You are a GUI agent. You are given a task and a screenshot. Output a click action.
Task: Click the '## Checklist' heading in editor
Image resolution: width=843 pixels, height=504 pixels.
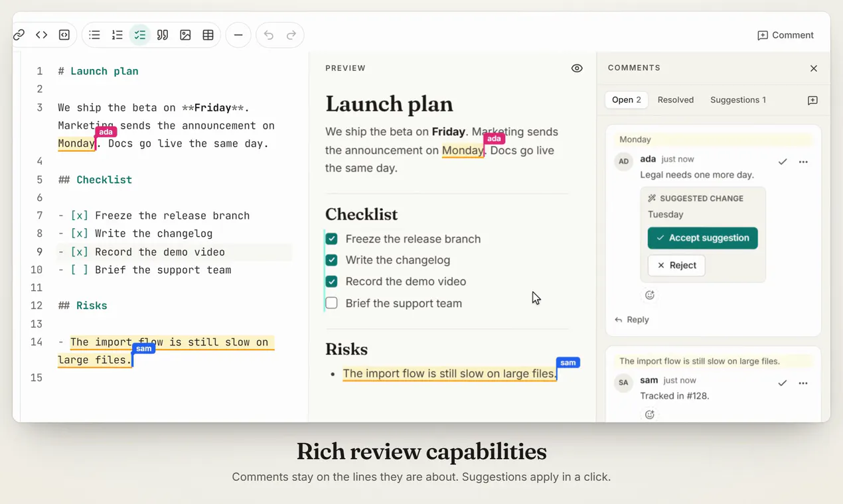pos(95,180)
